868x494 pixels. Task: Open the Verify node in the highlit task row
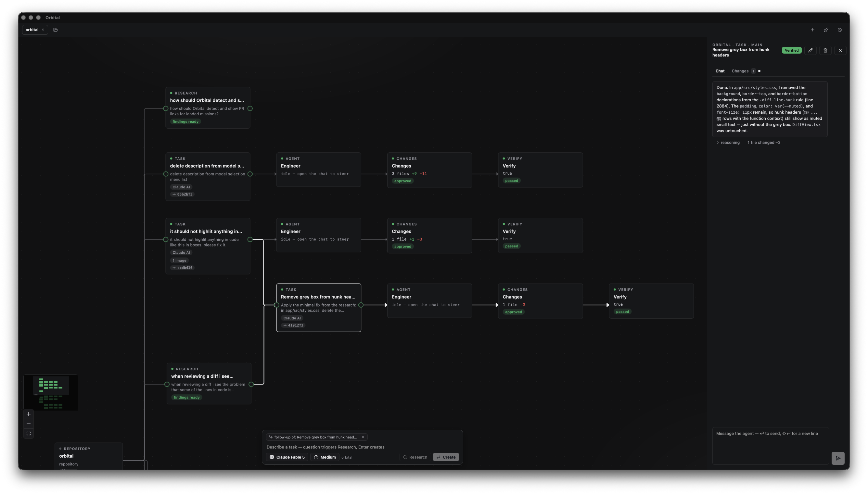point(540,235)
